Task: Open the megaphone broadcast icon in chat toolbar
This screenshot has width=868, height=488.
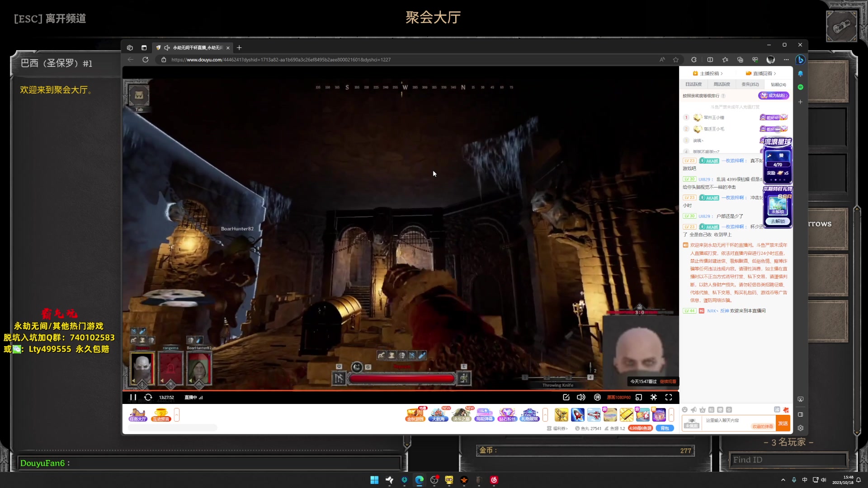Action: click(x=693, y=410)
